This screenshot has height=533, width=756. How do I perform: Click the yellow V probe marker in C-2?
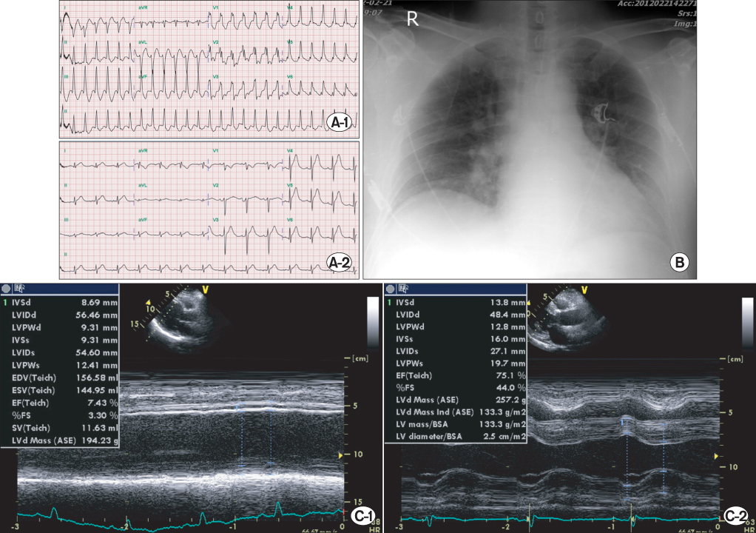coord(584,289)
